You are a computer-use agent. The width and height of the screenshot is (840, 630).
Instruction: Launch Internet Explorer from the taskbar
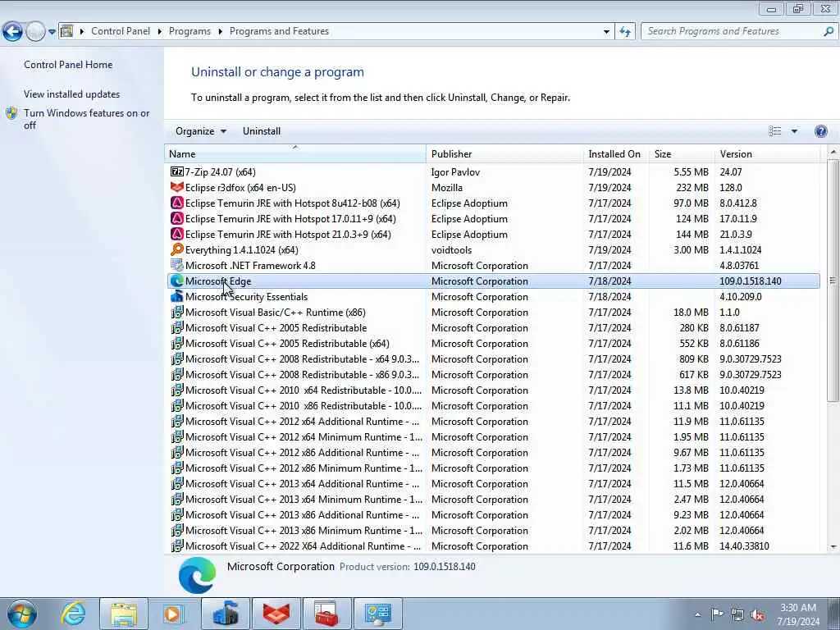click(x=73, y=614)
